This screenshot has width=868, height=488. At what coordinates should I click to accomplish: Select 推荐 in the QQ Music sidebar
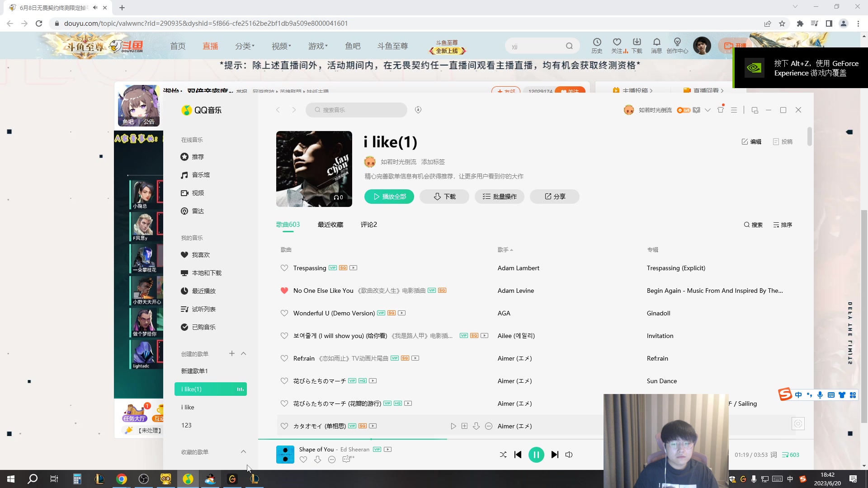[x=198, y=157]
